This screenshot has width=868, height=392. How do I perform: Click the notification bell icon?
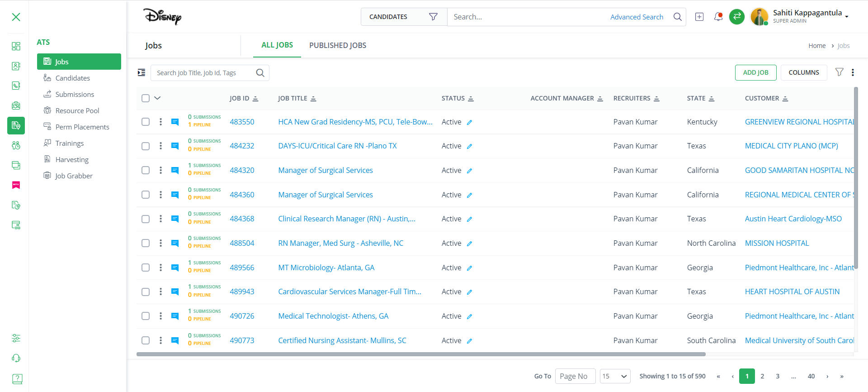click(x=718, y=17)
